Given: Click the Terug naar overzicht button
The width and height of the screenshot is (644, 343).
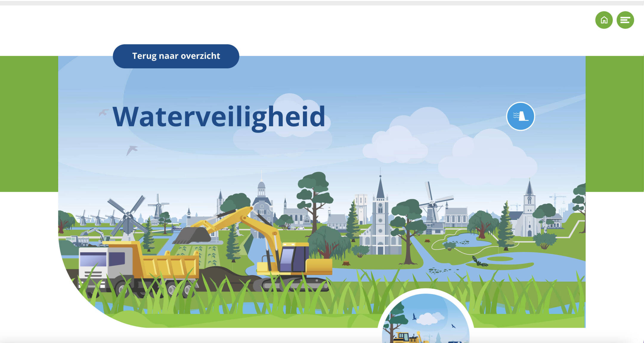Looking at the screenshot, I should point(176,56).
